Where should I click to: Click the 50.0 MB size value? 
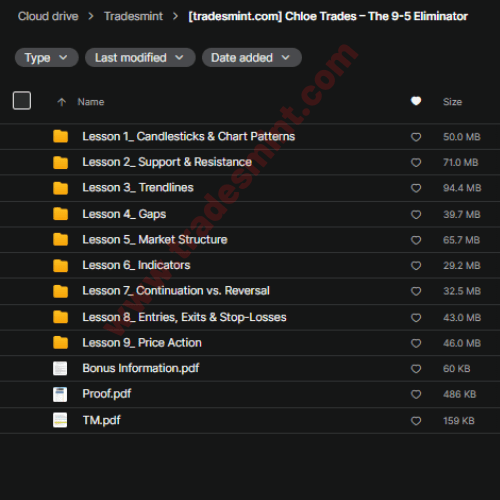click(x=462, y=137)
